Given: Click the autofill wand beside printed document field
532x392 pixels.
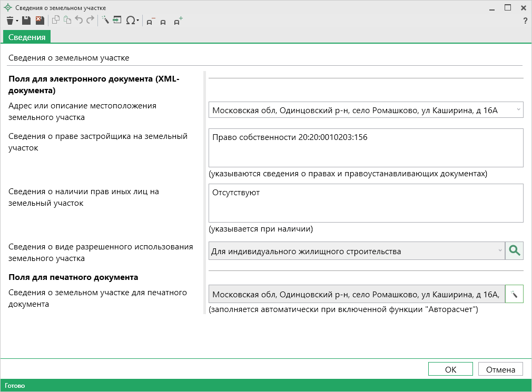Looking at the screenshot, I should click(514, 294).
